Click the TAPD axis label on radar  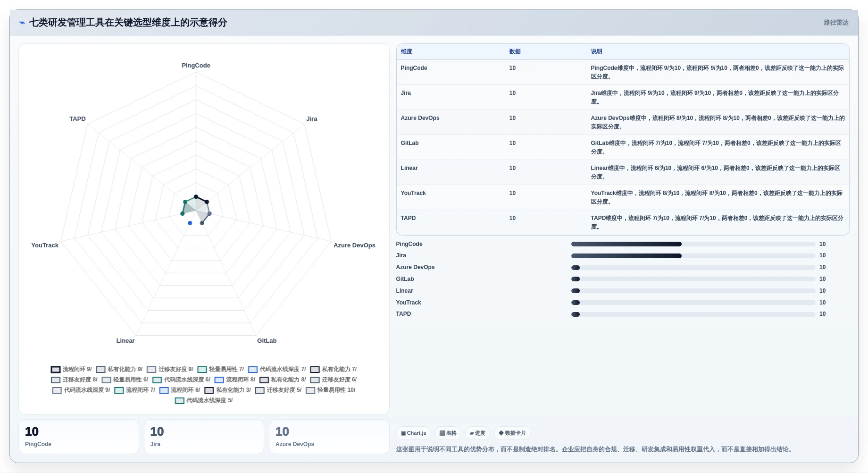tap(77, 119)
